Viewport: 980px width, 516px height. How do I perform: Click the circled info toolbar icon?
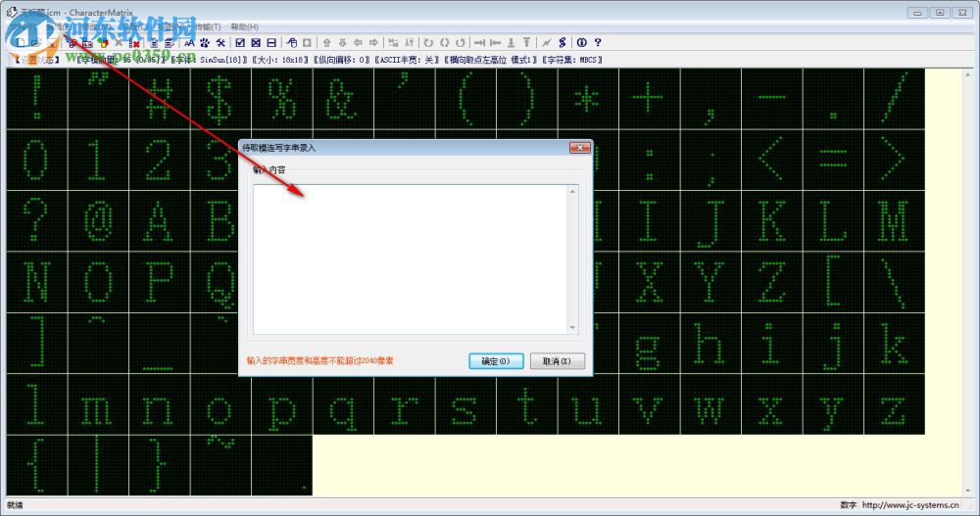point(582,42)
